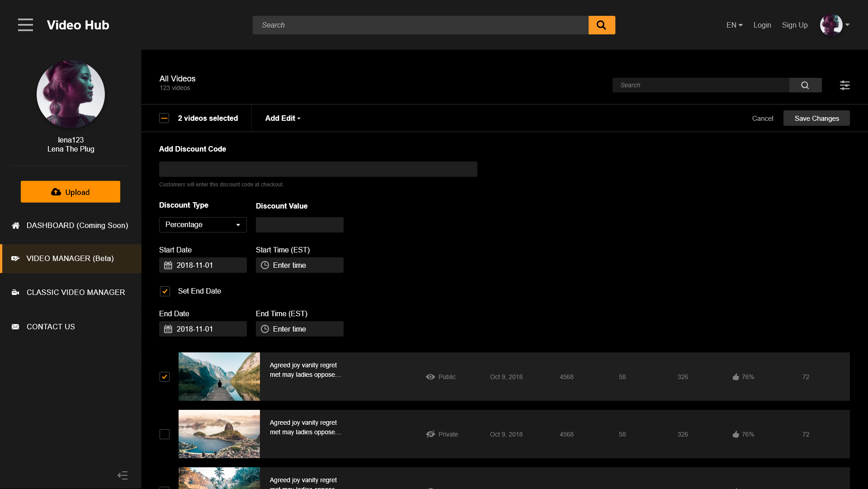The image size is (868, 489).
Task: Click the End Time clock icon
Action: click(x=265, y=329)
